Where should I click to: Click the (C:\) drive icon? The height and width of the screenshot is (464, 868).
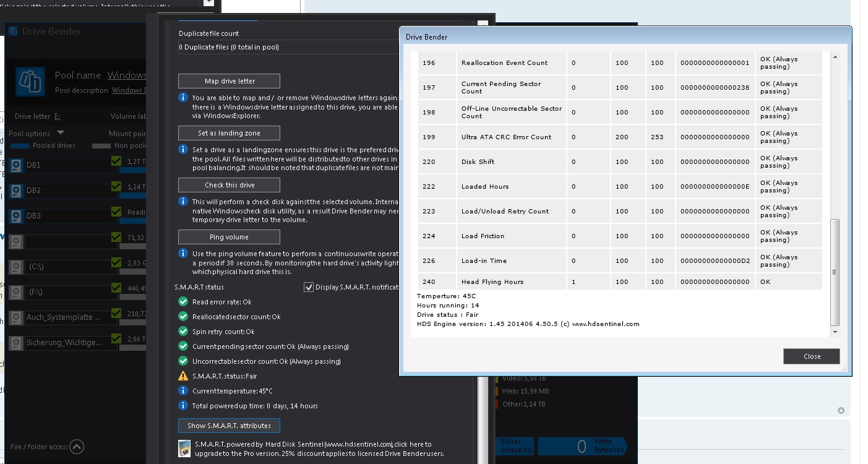pos(16,267)
